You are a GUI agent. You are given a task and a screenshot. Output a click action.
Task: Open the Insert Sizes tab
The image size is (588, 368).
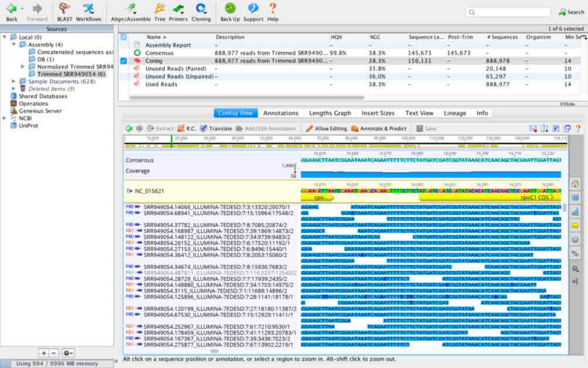tap(378, 113)
